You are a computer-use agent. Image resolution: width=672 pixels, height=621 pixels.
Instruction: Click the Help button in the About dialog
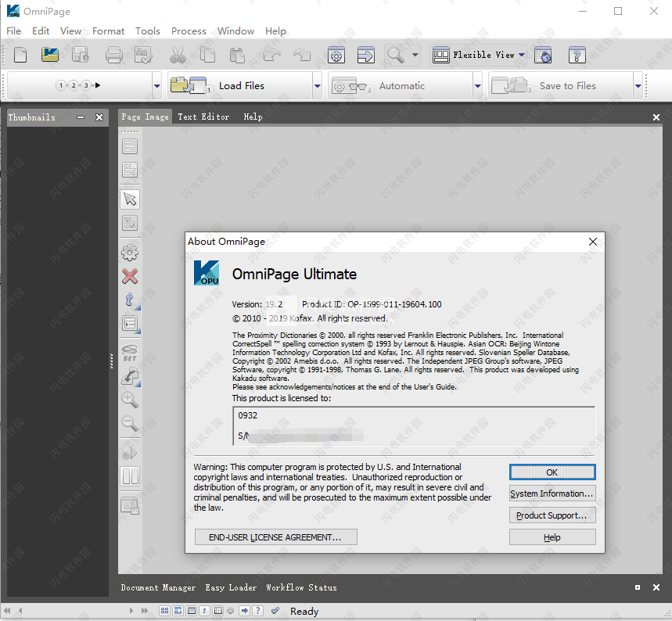pyautogui.click(x=552, y=537)
